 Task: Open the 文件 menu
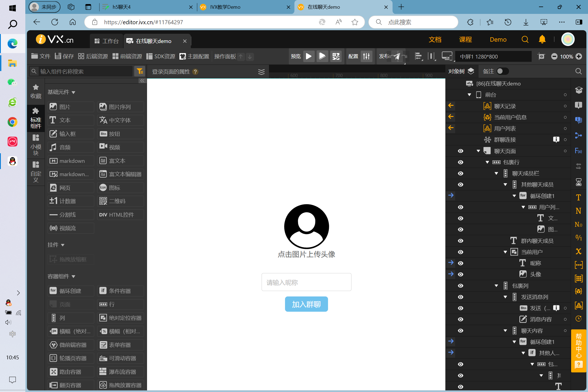[x=41, y=56]
